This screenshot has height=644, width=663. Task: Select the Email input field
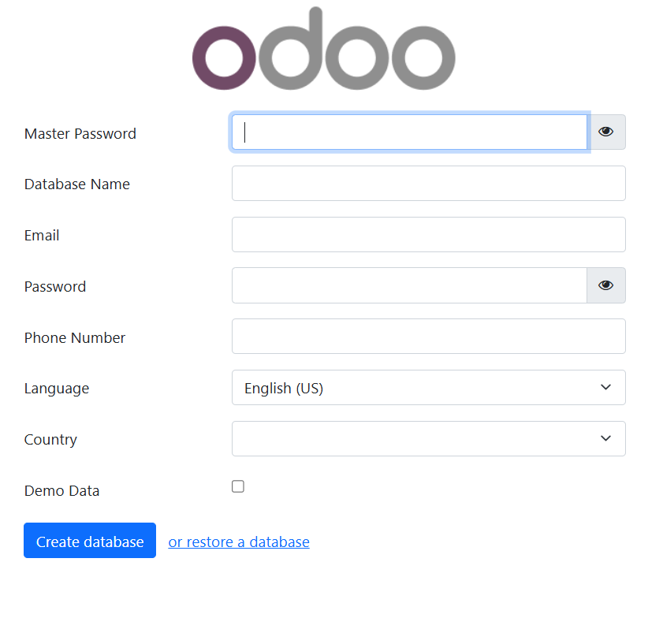tap(428, 234)
